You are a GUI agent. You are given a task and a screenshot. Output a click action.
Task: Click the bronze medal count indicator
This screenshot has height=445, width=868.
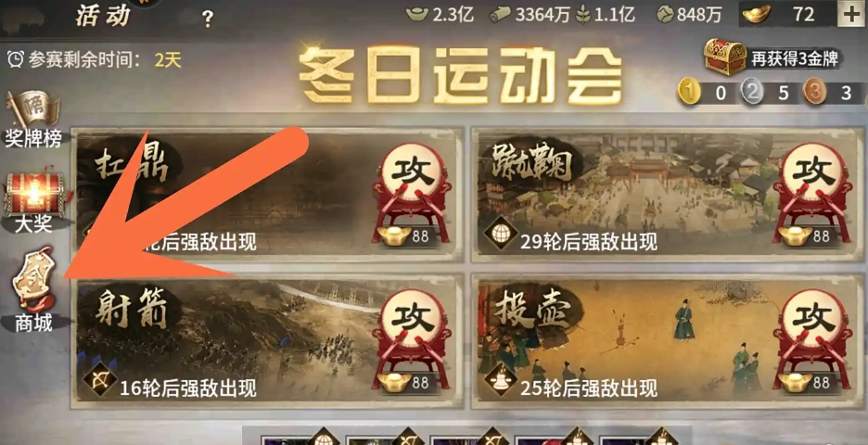(x=831, y=93)
